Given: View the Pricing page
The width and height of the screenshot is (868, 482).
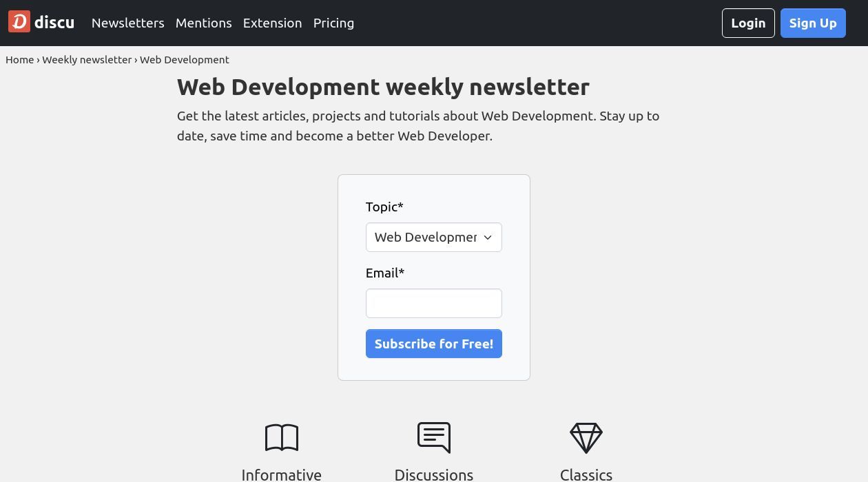Looking at the screenshot, I should pyautogui.click(x=333, y=23).
